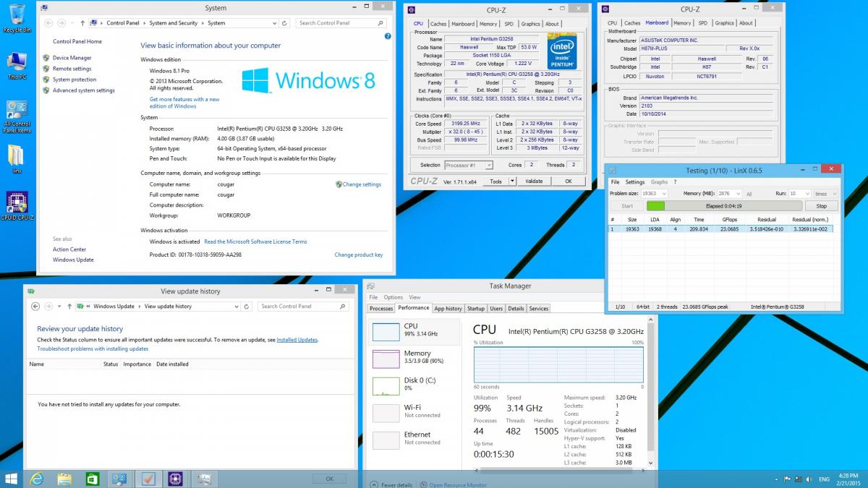The width and height of the screenshot is (868, 488).
Task: Switch to Control Panel taskbar icon
Action: pos(120,479)
